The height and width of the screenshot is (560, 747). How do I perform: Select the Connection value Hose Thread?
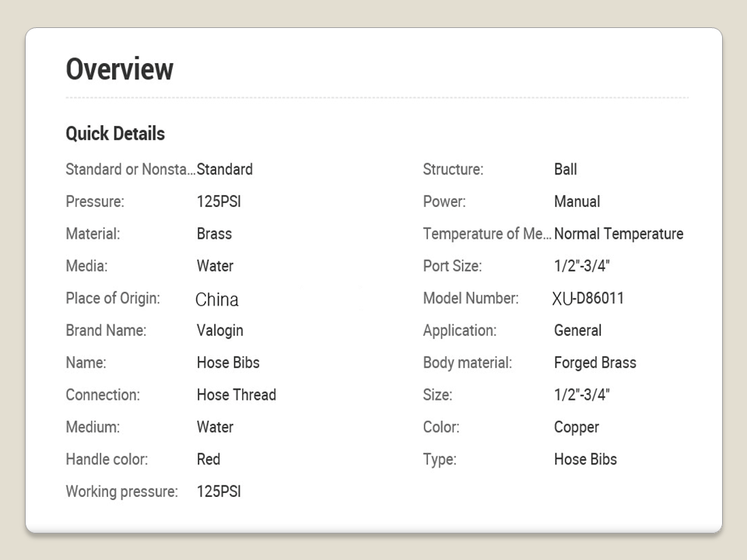pos(236,395)
